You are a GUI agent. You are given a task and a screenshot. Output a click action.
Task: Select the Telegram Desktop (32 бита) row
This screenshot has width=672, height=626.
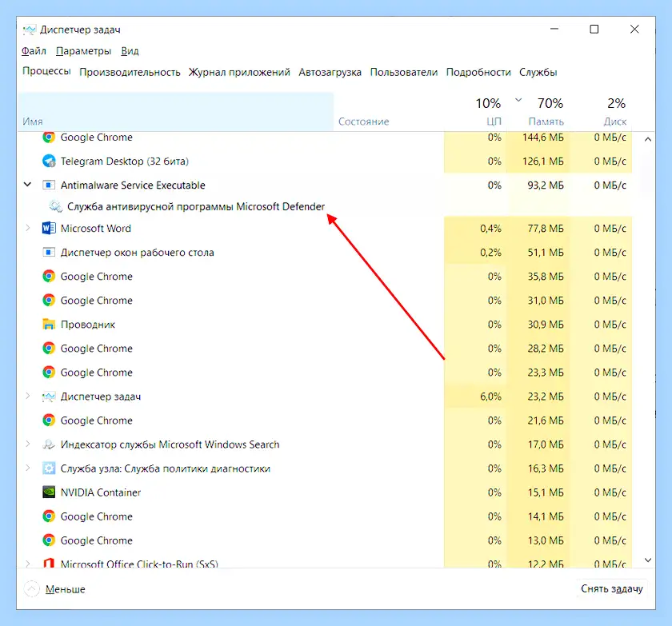[325, 161]
